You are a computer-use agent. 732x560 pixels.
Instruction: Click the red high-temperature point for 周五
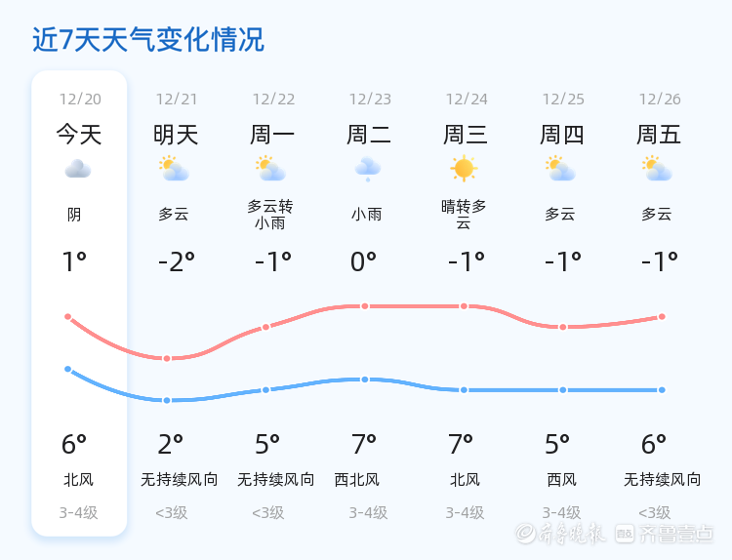[x=662, y=316]
